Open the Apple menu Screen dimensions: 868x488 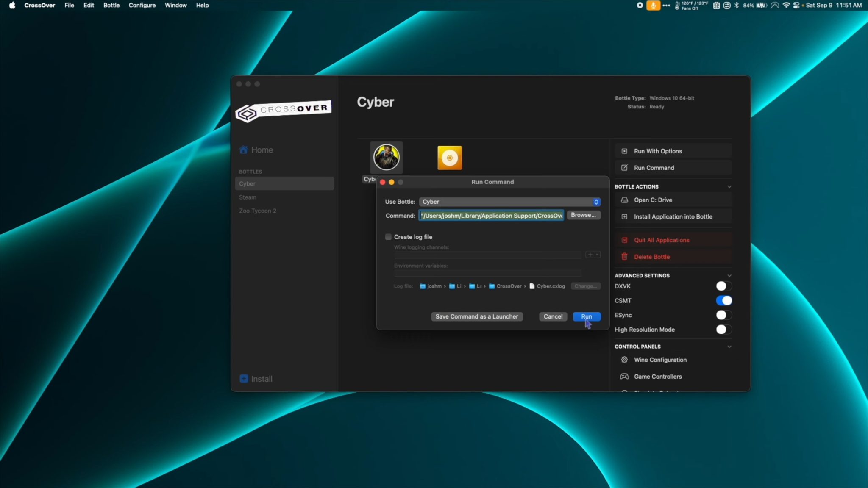point(12,5)
